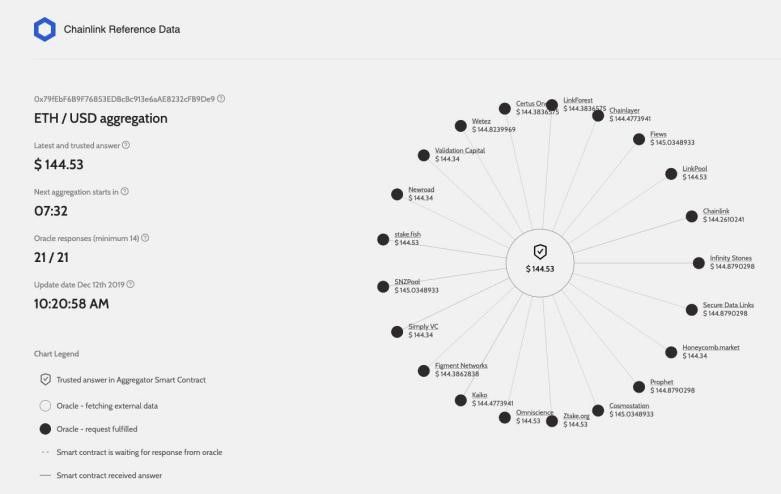
Task: Open the Validation Capital oracle link
Action: point(460,150)
